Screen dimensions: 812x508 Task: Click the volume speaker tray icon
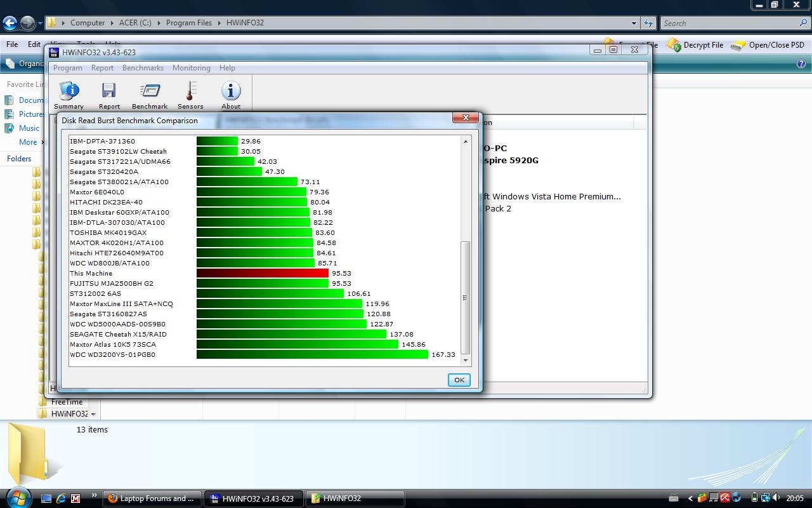777,498
